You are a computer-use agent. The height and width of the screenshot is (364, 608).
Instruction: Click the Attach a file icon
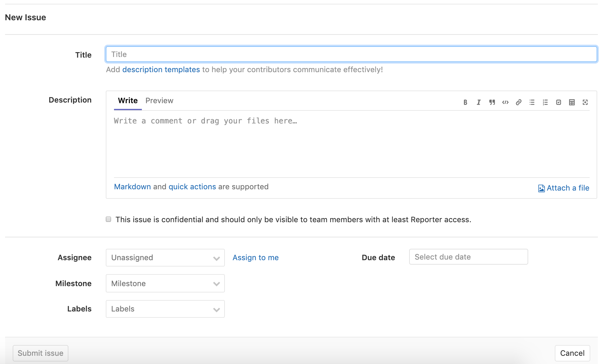click(541, 188)
